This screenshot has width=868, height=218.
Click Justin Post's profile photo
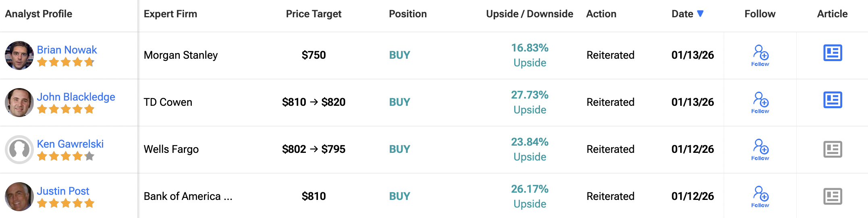point(19,197)
